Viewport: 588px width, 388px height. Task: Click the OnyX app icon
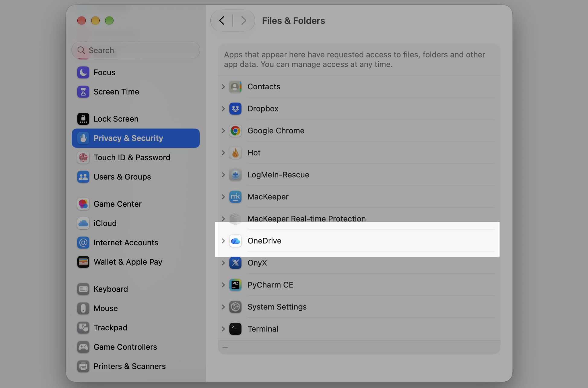(235, 263)
